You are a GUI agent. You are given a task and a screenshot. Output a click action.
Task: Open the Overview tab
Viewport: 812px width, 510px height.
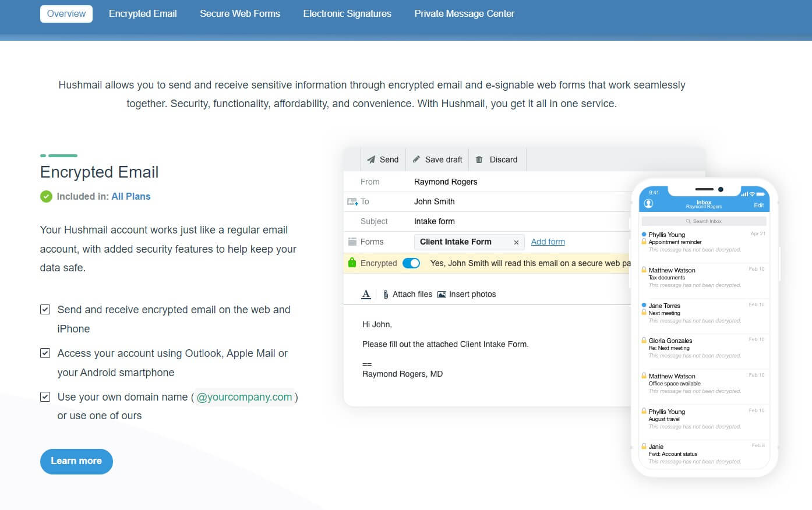66,13
